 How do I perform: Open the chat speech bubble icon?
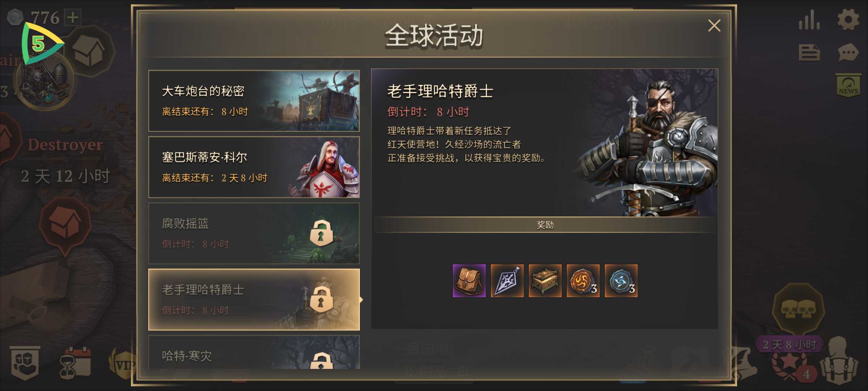(x=848, y=53)
